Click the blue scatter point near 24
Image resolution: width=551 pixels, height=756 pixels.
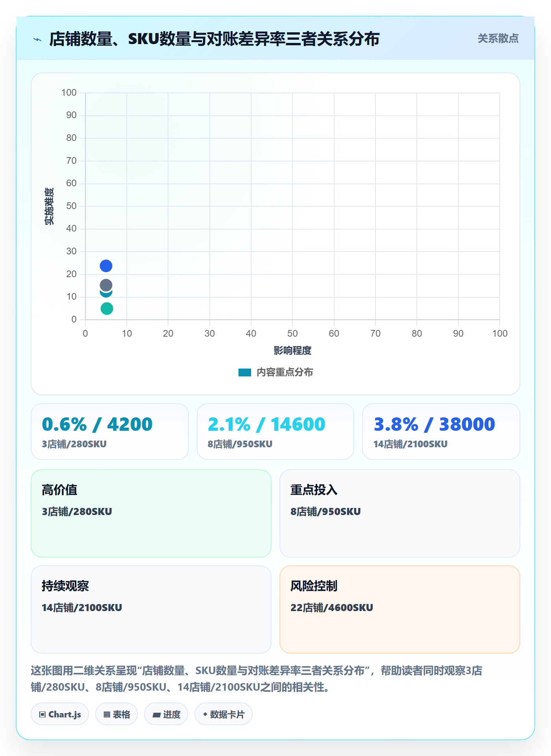click(x=106, y=266)
